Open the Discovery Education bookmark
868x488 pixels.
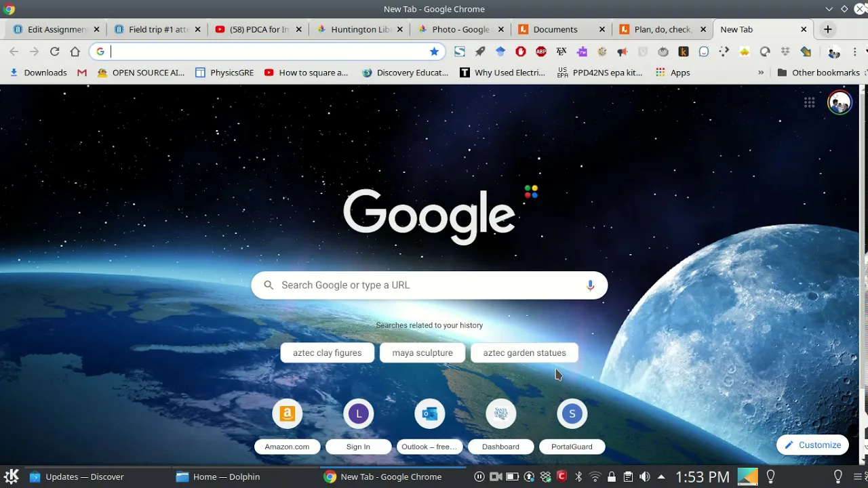tap(406, 73)
